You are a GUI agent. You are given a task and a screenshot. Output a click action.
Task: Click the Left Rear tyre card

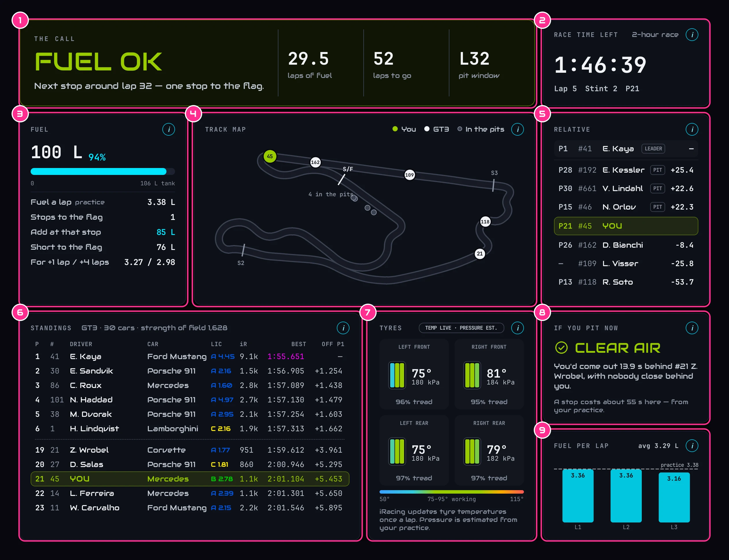click(414, 450)
